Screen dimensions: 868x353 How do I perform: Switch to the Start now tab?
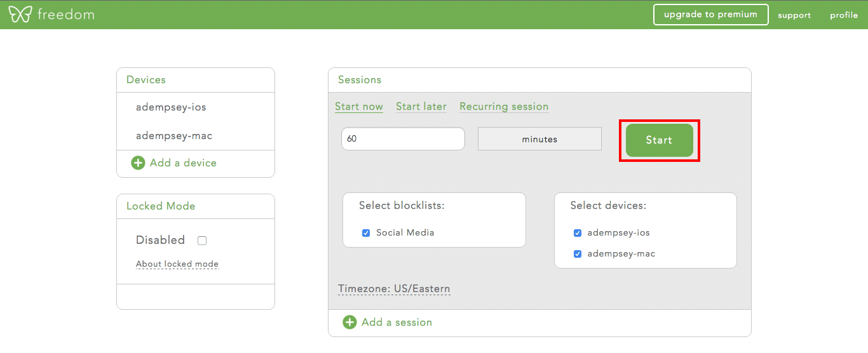tap(359, 107)
